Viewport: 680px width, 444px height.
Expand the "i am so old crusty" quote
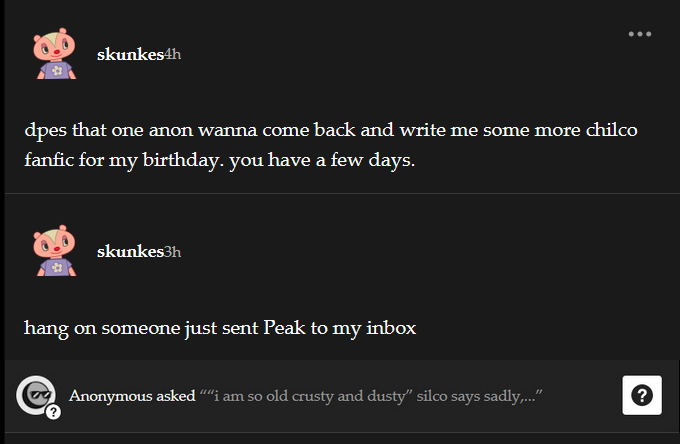click(x=370, y=396)
